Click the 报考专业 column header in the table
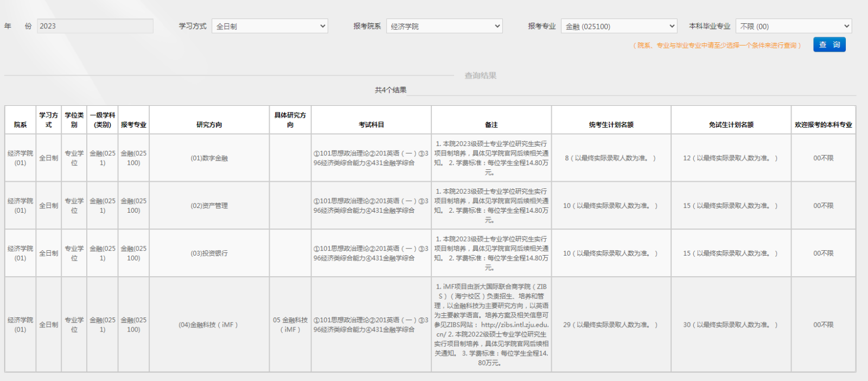 133,120
